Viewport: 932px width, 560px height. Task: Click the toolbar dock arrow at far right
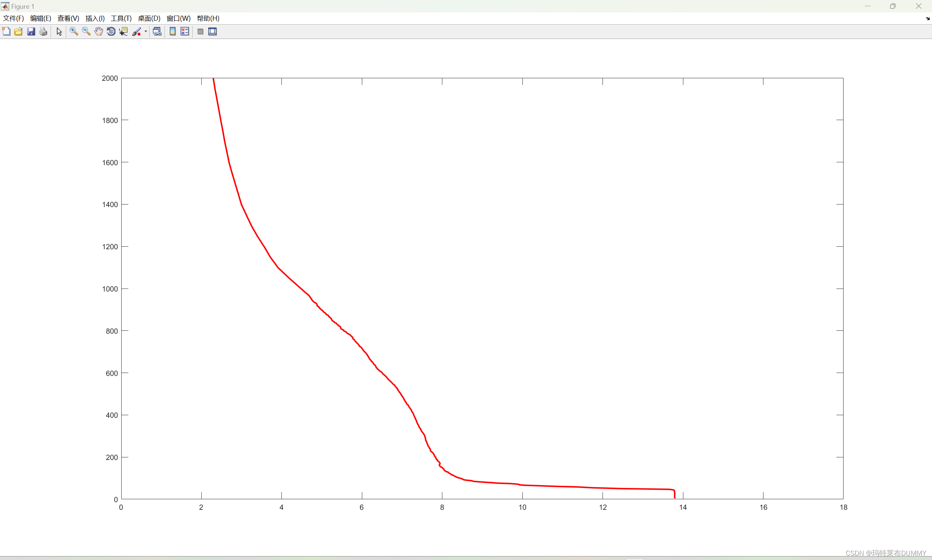coord(928,19)
